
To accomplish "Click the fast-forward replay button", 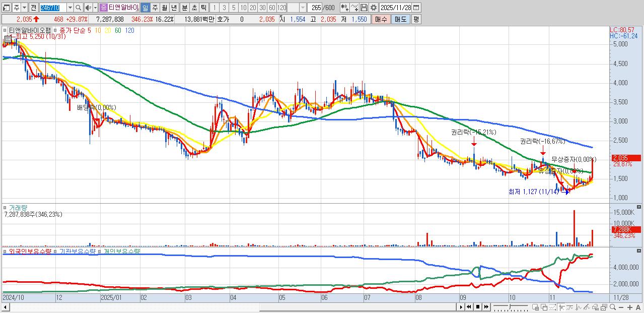I will click(486, 307).
